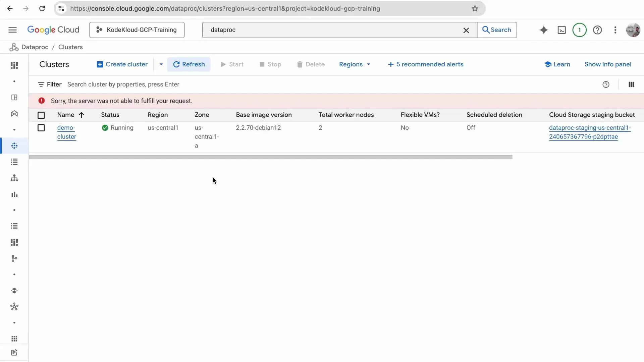Open Release notes icon at sidebar bottom
Screen dimensions: 644x362
click(14, 353)
